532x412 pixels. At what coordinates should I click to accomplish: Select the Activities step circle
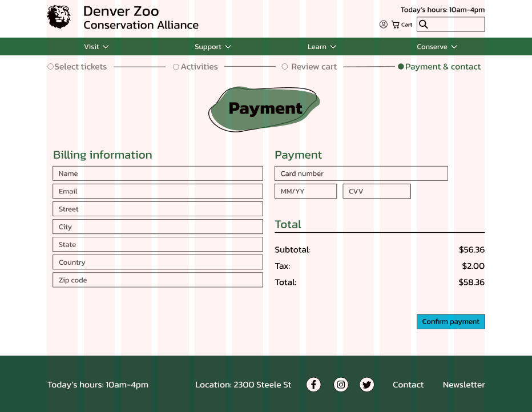coord(176,67)
